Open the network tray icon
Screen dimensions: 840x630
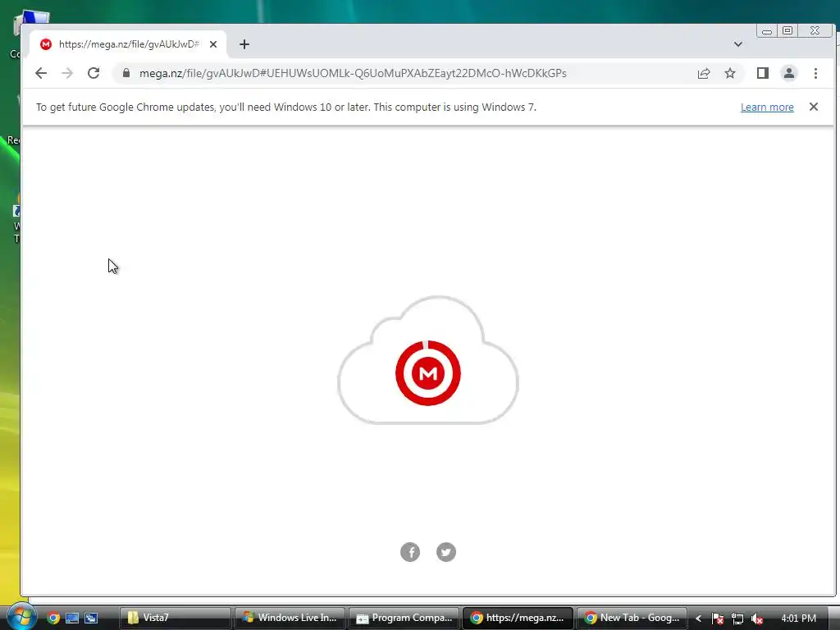pyautogui.click(x=737, y=619)
